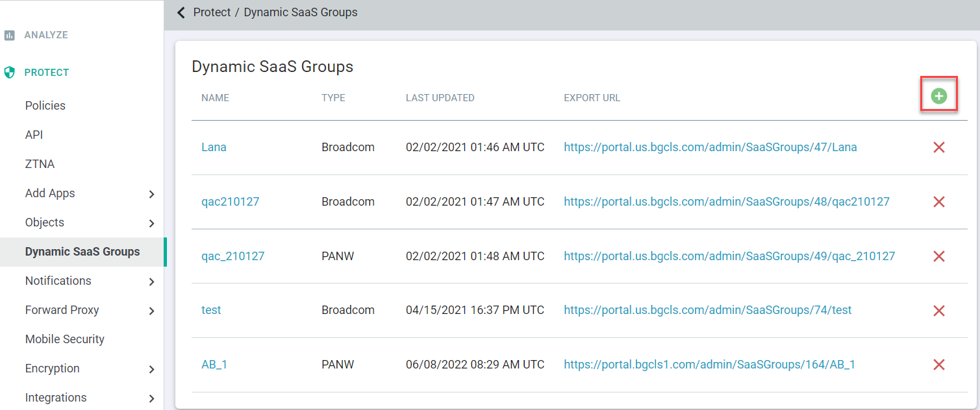Click the green plus icon to add a group
This screenshot has height=410, width=980.
point(939,95)
